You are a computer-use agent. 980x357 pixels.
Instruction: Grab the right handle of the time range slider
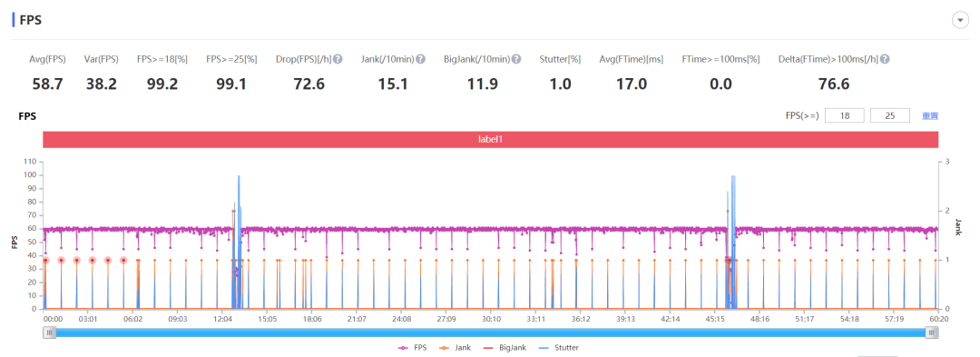pyautogui.click(x=932, y=333)
